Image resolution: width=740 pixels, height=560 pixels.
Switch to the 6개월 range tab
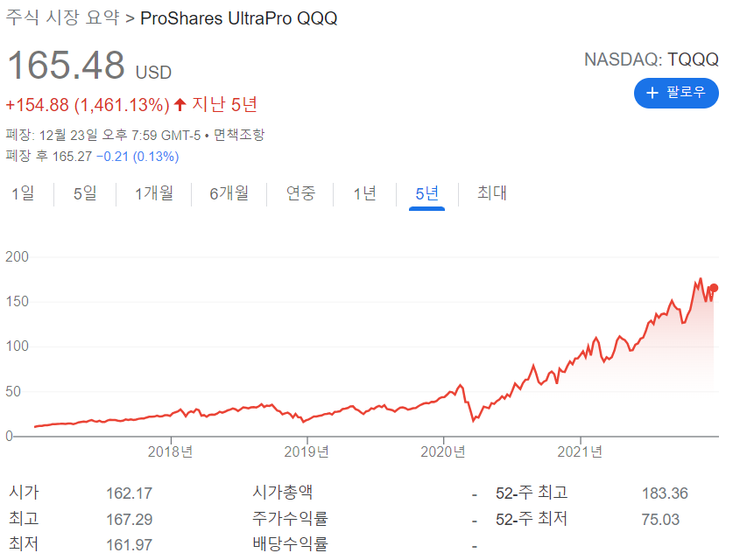[x=229, y=193]
